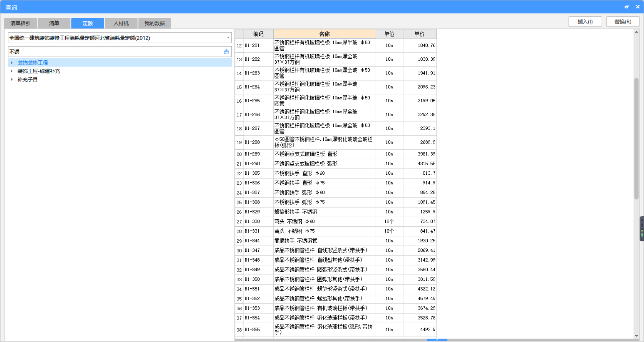Switch to the 清单 tab
Viewport: 644px width, 342px height.
coord(54,23)
